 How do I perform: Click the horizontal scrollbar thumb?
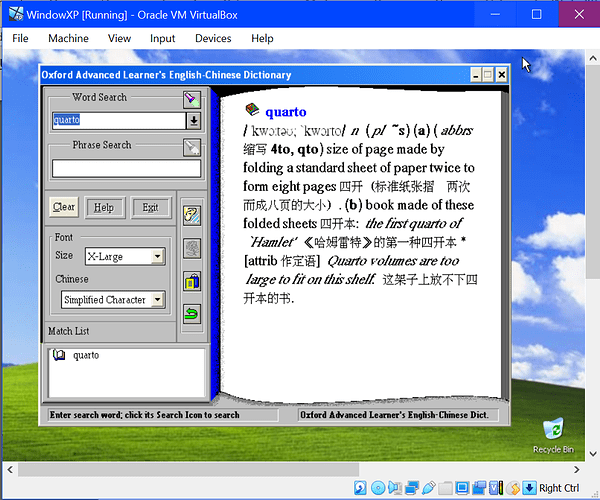(188, 469)
